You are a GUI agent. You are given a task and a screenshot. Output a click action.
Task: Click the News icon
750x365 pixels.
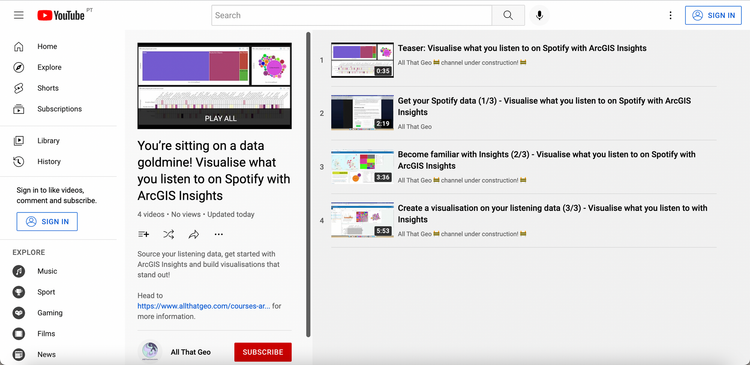tap(19, 354)
